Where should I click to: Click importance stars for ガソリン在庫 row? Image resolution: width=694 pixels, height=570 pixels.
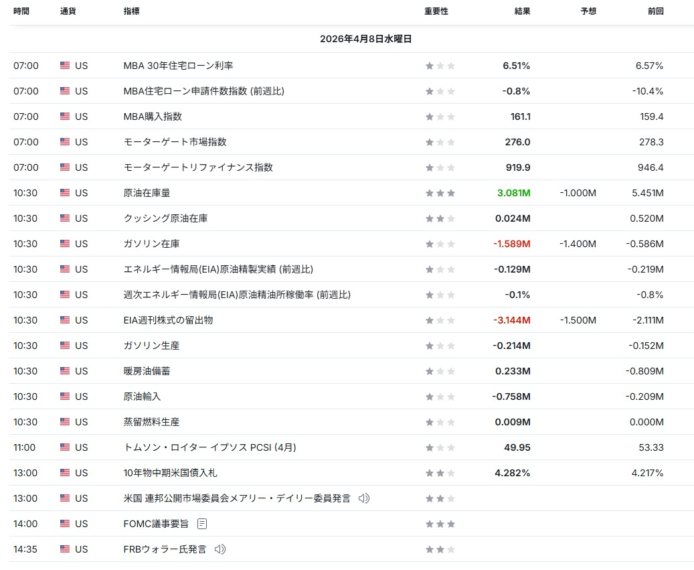440,243
